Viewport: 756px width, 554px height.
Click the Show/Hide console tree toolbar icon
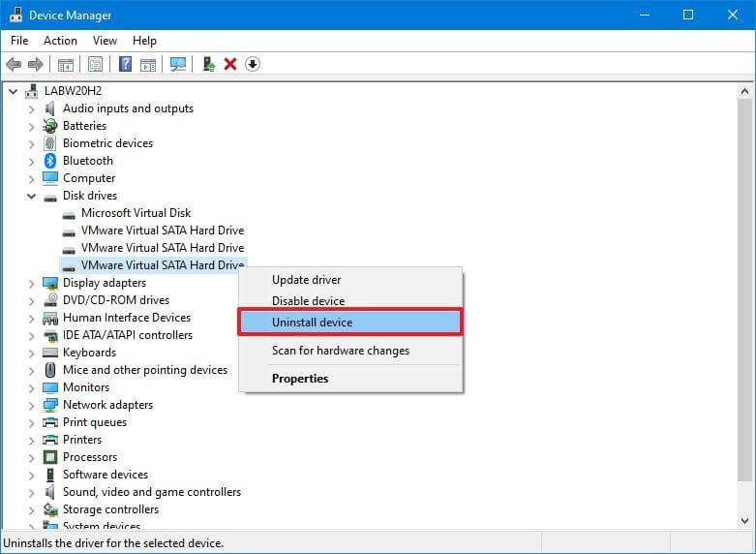[x=66, y=64]
